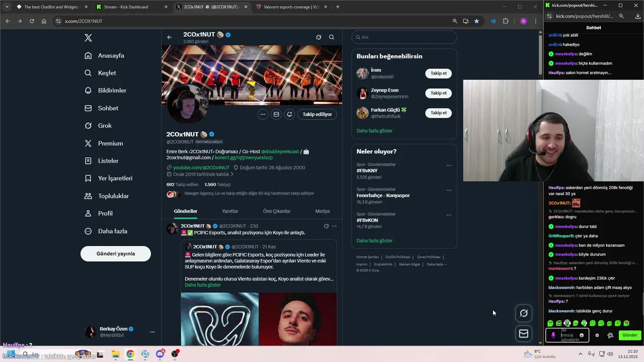
Task: Click floating messages envelope button
Action: pos(524,333)
